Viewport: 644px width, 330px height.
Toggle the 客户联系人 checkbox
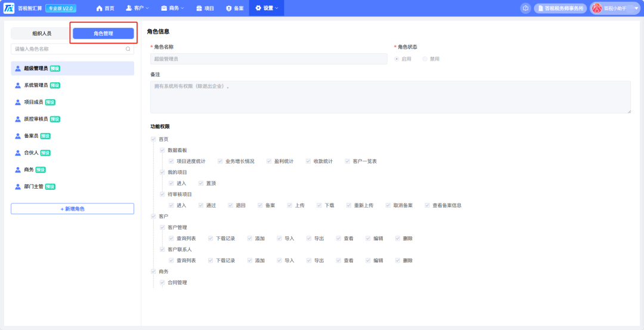163,249
